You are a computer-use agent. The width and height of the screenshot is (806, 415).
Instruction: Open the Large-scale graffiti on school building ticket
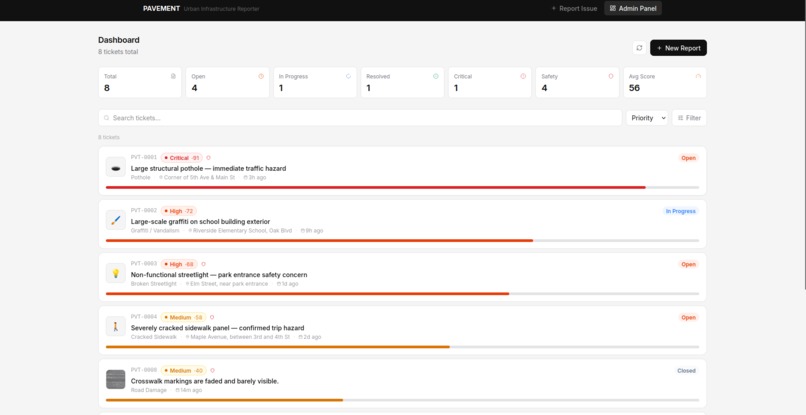[x=200, y=222]
